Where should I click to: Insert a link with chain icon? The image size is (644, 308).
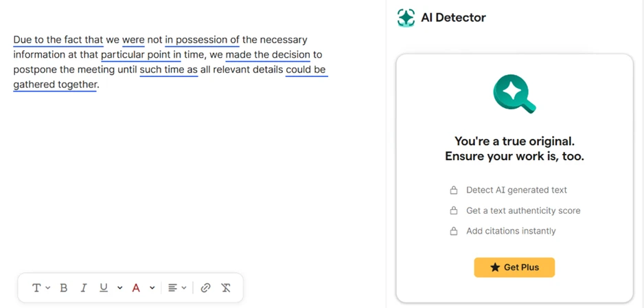click(x=205, y=288)
